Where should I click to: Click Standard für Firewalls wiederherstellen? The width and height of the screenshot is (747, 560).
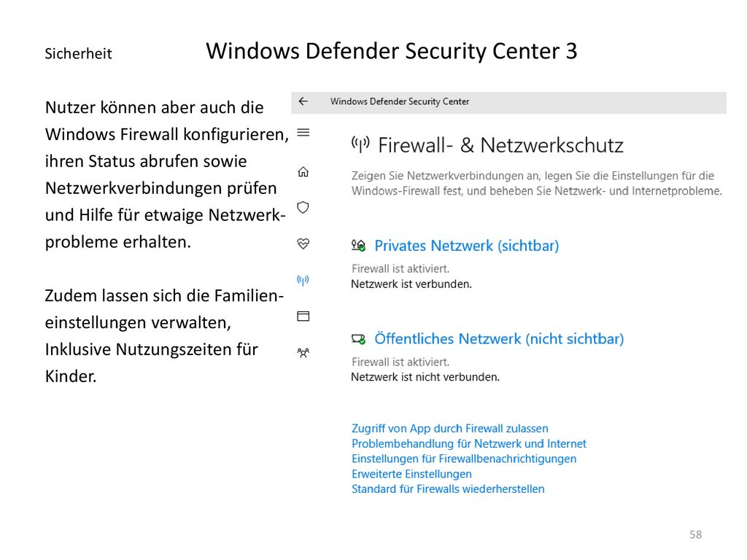(x=448, y=489)
